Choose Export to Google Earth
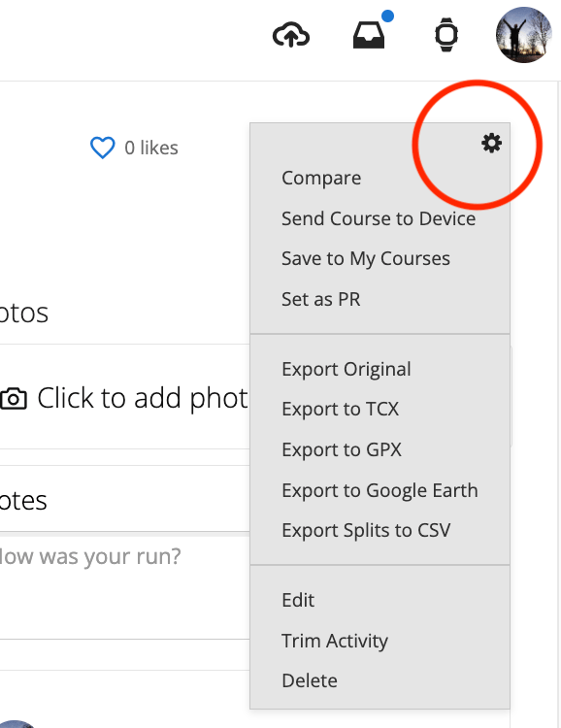This screenshot has height=728, width=561. [379, 491]
